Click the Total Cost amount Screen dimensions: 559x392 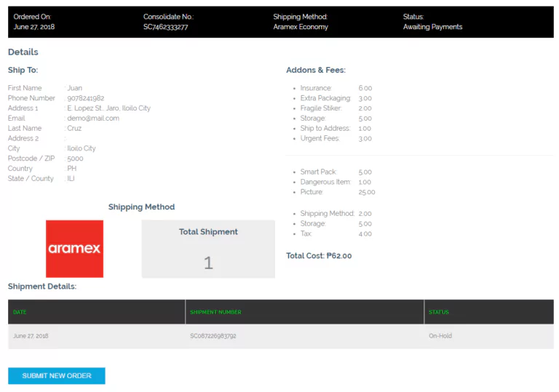319,256
